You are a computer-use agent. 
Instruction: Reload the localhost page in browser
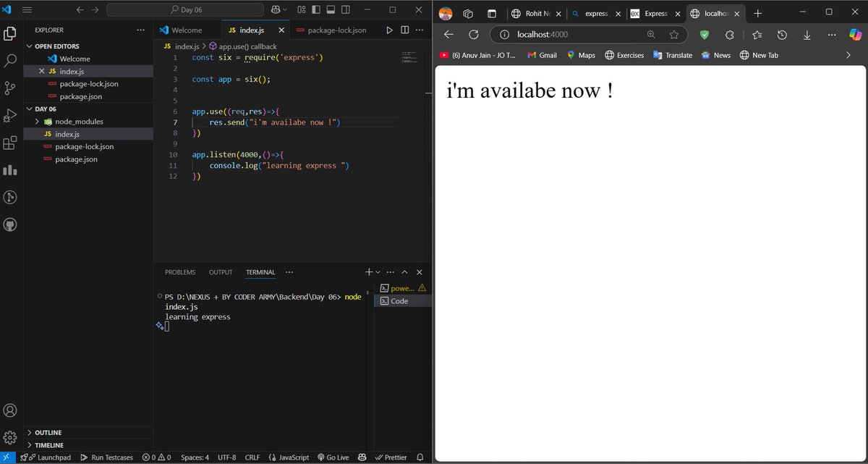pos(474,35)
